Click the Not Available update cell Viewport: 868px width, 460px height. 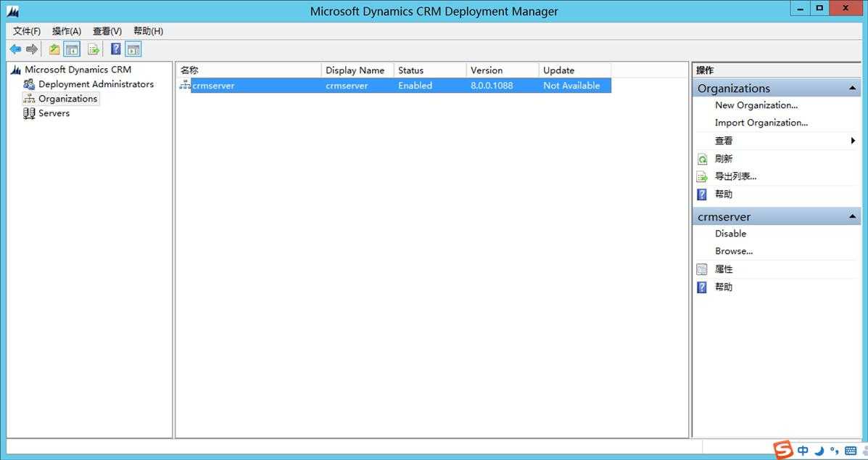(571, 86)
